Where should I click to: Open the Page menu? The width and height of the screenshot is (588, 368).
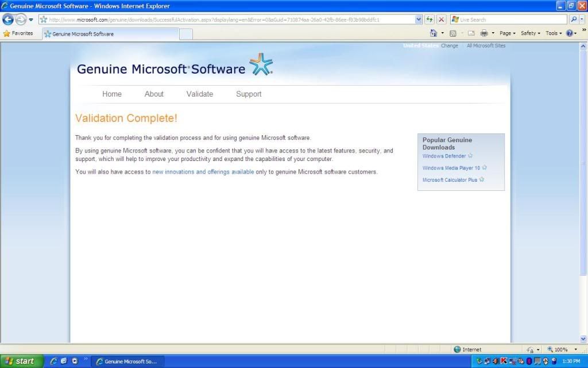click(508, 33)
